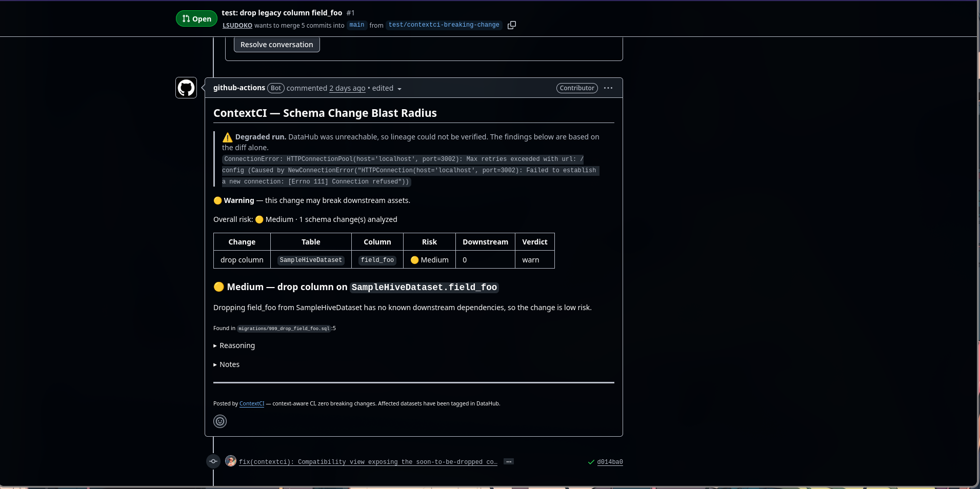Click the SampleHiveDataset.field_foo code in the heading

[424, 288]
